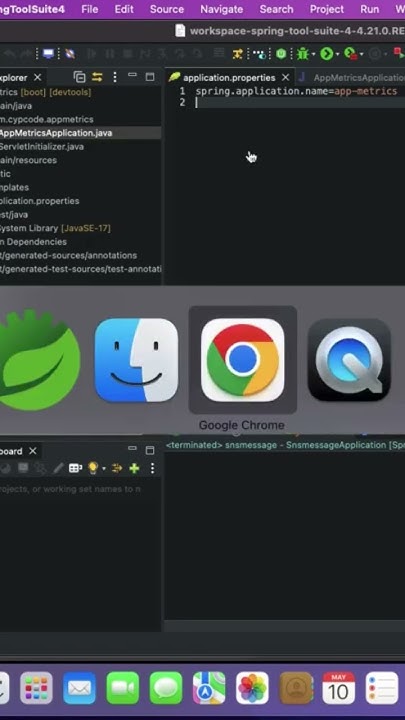Focus the Boot Dashboard filter text field
The width and height of the screenshot is (405, 720).
click(80, 489)
